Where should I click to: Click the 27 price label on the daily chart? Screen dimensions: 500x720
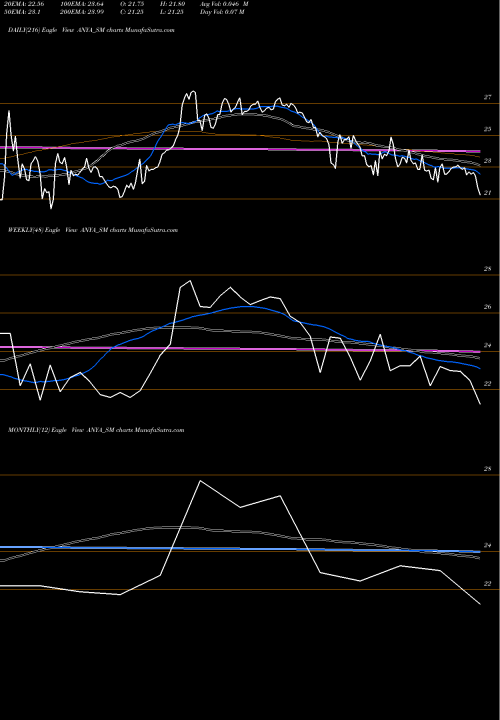point(487,97)
